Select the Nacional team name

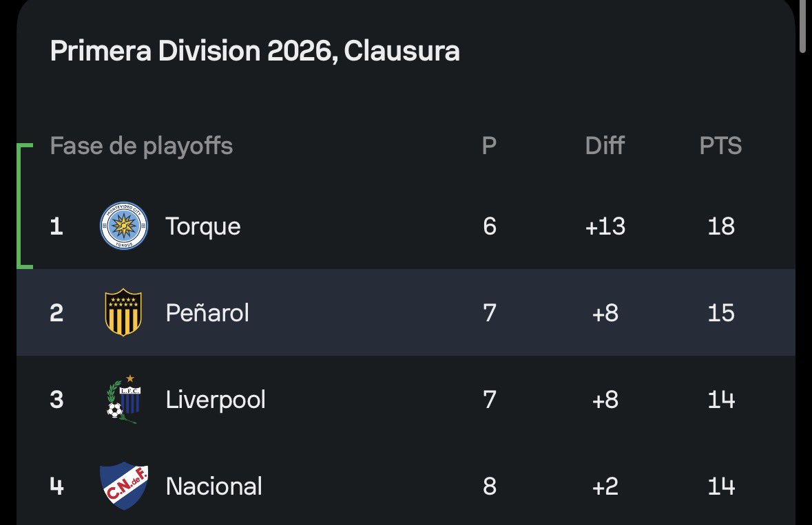pos(214,486)
